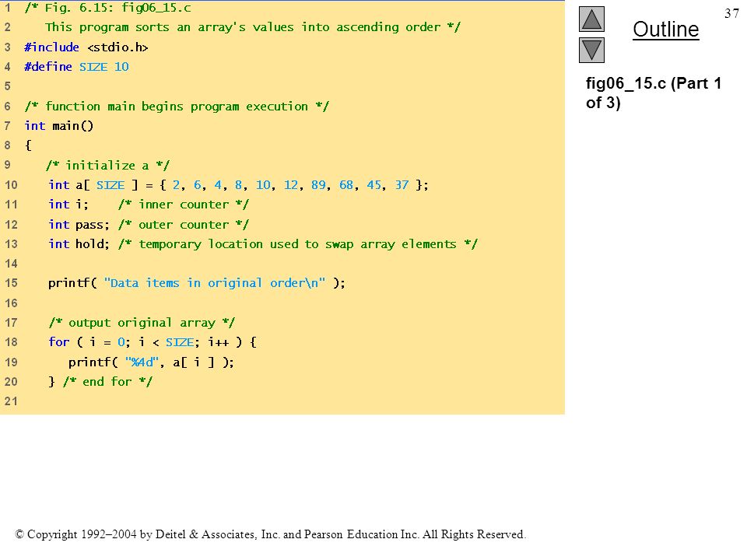This screenshot has width=747, height=560.
Task: Click the "int hold;" declaration line
Action: [262, 243]
